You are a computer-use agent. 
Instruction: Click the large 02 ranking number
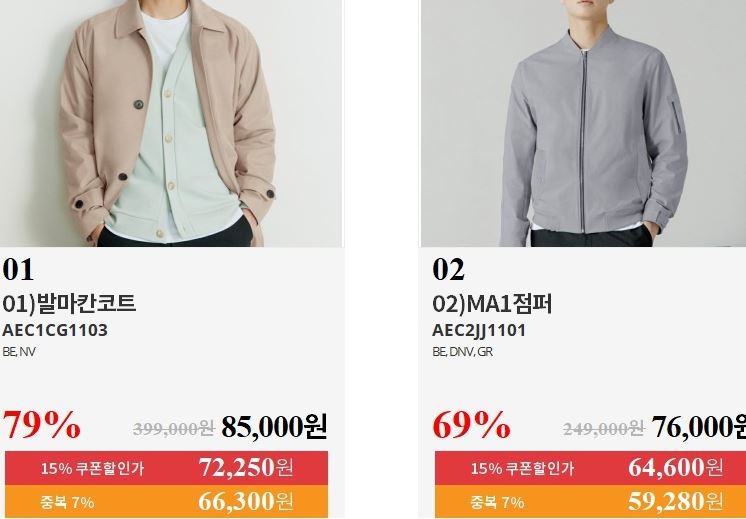448,270
